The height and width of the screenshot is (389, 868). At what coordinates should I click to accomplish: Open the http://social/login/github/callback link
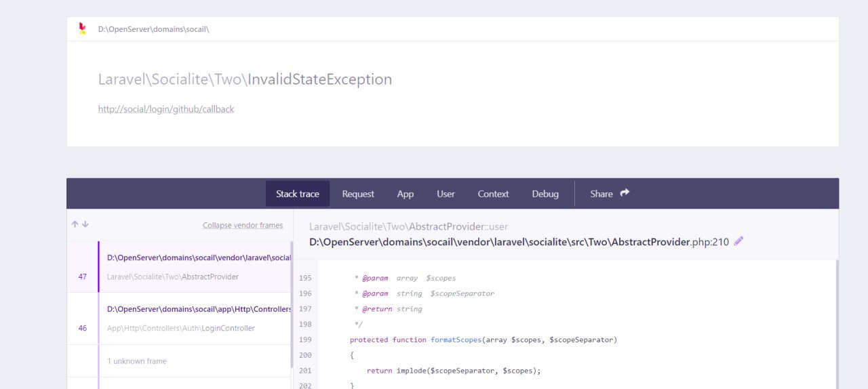click(166, 109)
